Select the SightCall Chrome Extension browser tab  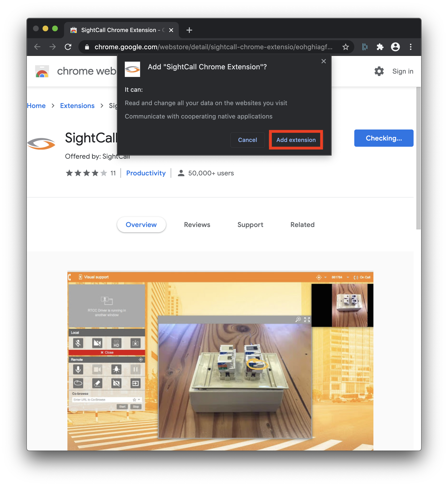coord(121,30)
